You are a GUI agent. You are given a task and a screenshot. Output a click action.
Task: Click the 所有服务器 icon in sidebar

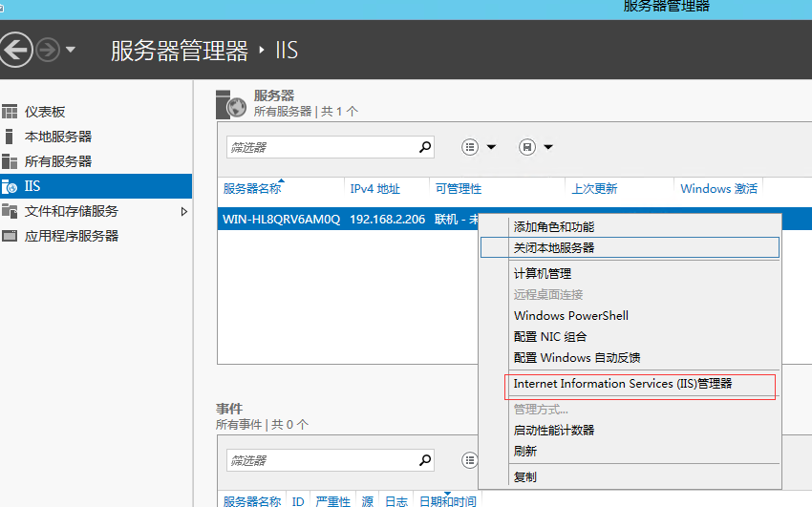pyautogui.click(x=10, y=161)
